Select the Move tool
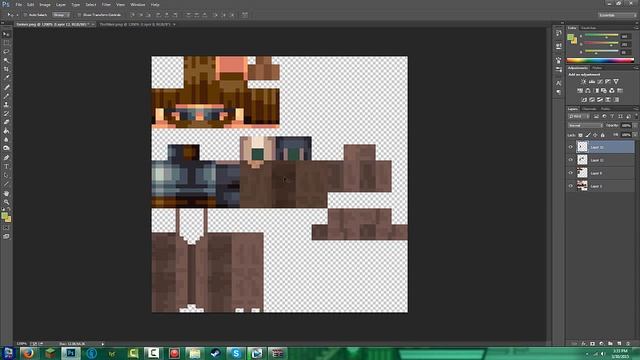The width and height of the screenshot is (640, 360). tap(6, 34)
